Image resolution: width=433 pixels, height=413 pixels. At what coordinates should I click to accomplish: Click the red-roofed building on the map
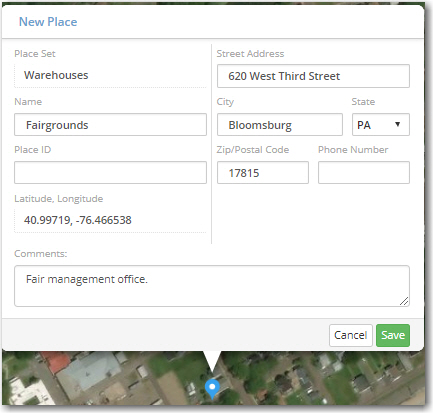tap(57, 363)
